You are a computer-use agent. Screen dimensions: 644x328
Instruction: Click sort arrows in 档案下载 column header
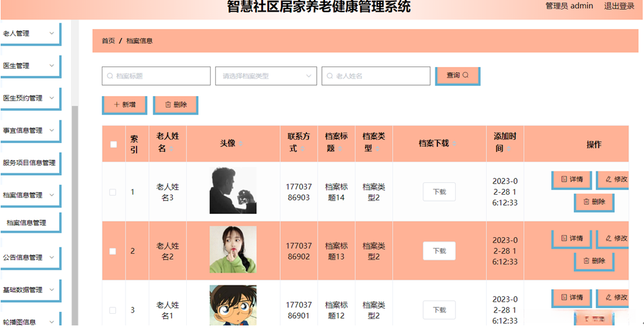coord(455,144)
